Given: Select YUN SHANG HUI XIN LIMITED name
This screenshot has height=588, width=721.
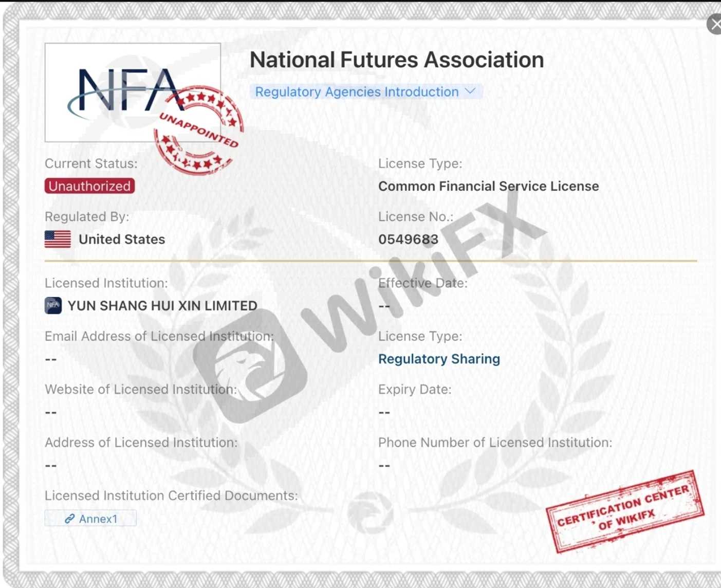Looking at the screenshot, I should tap(162, 306).
